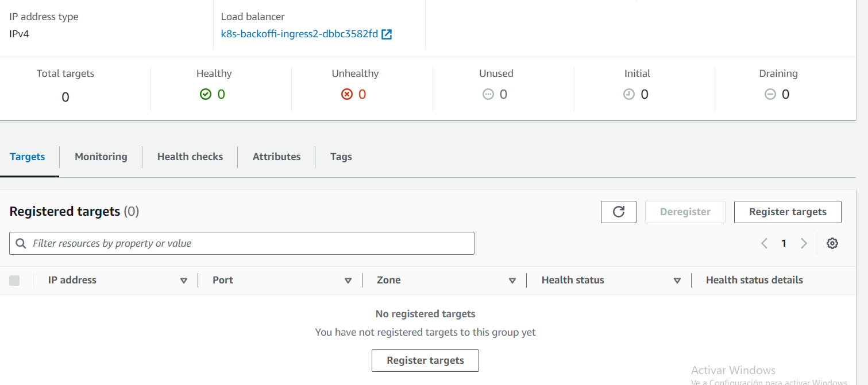Open the Health checks tab

pos(190,156)
